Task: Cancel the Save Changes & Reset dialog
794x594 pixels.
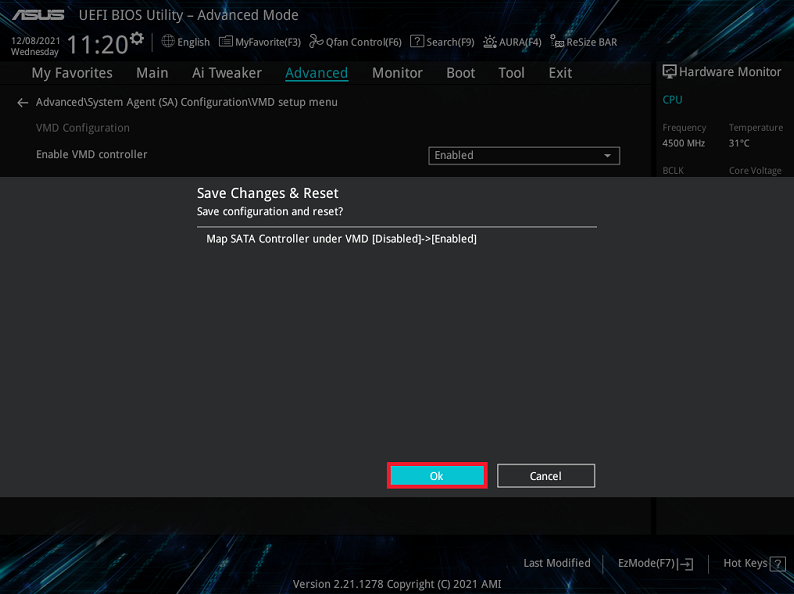Action: point(545,476)
